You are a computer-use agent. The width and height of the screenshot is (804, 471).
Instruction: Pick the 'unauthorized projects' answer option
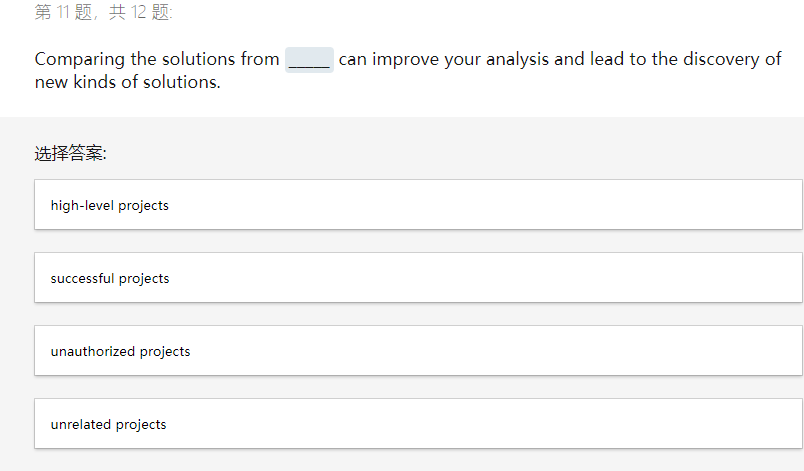[120, 351]
